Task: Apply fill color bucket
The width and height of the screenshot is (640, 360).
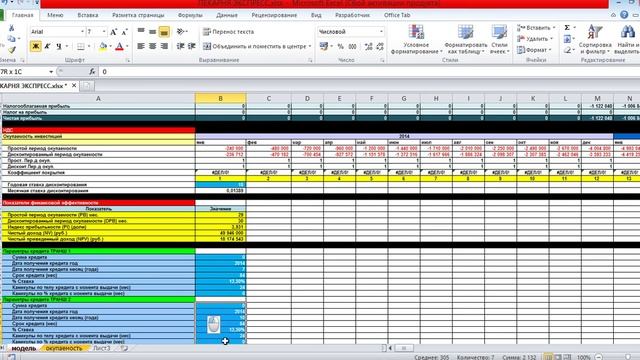Action: click(103, 46)
